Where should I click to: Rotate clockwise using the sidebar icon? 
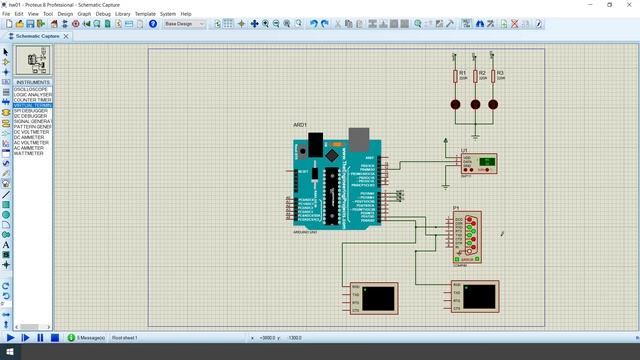(6, 286)
